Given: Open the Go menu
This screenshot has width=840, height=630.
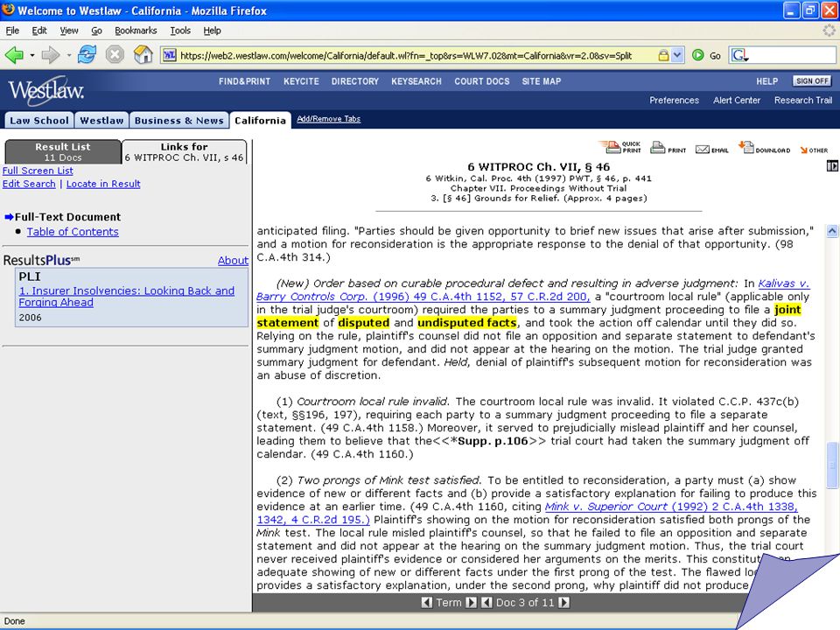Looking at the screenshot, I should coord(96,31).
